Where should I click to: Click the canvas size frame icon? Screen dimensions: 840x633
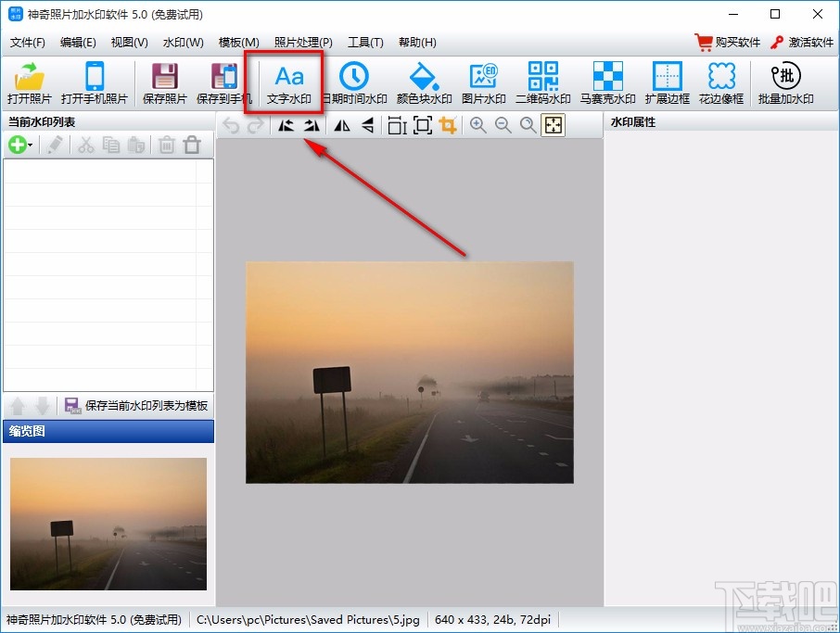tap(423, 125)
